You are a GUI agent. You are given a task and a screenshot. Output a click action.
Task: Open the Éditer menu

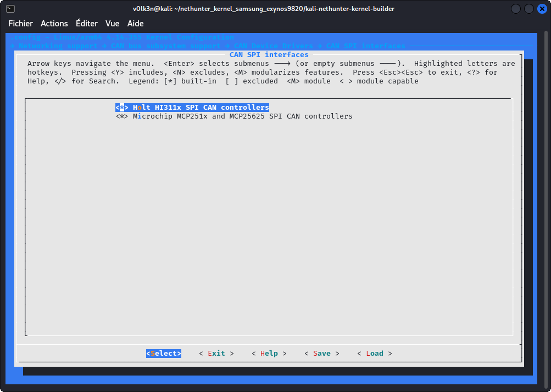(87, 24)
